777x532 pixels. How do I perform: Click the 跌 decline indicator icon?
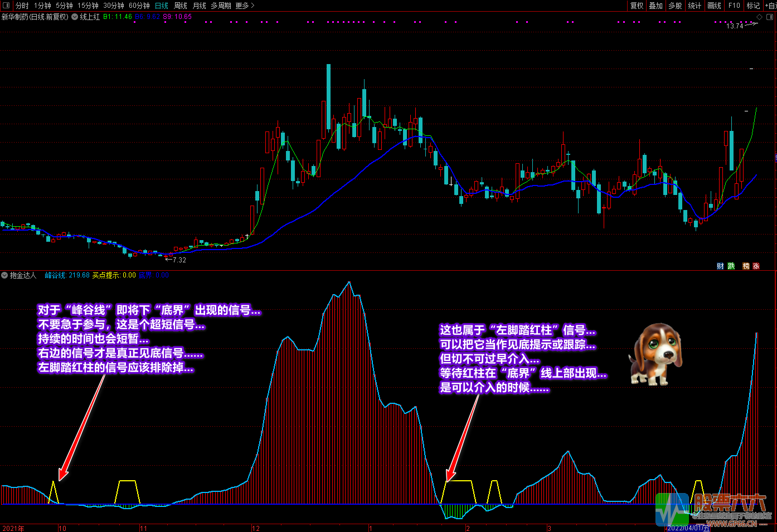731,266
